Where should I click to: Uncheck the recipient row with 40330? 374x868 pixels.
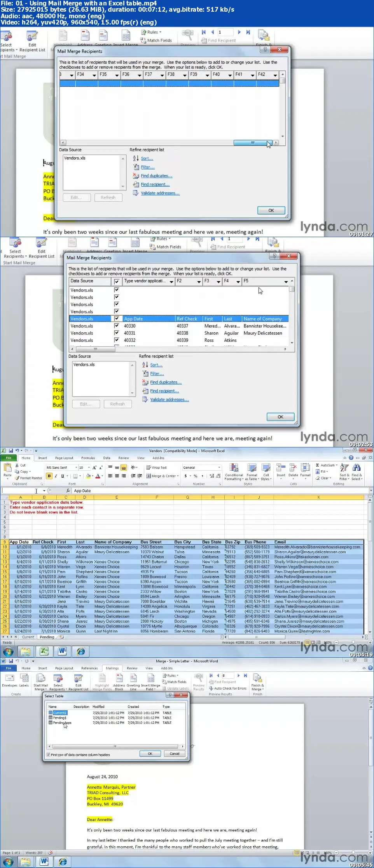[116, 326]
